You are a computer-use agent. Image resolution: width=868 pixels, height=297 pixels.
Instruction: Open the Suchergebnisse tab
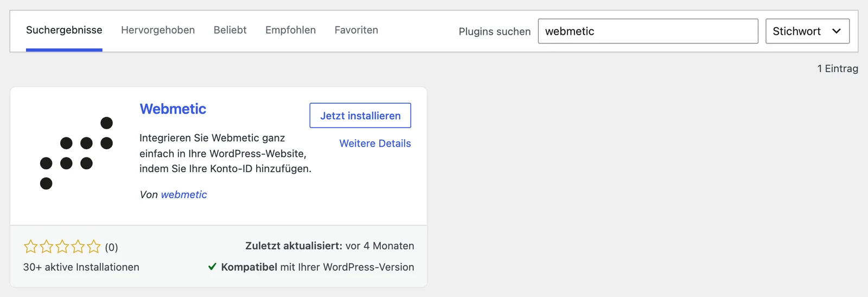pyautogui.click(x=64, y=30)
